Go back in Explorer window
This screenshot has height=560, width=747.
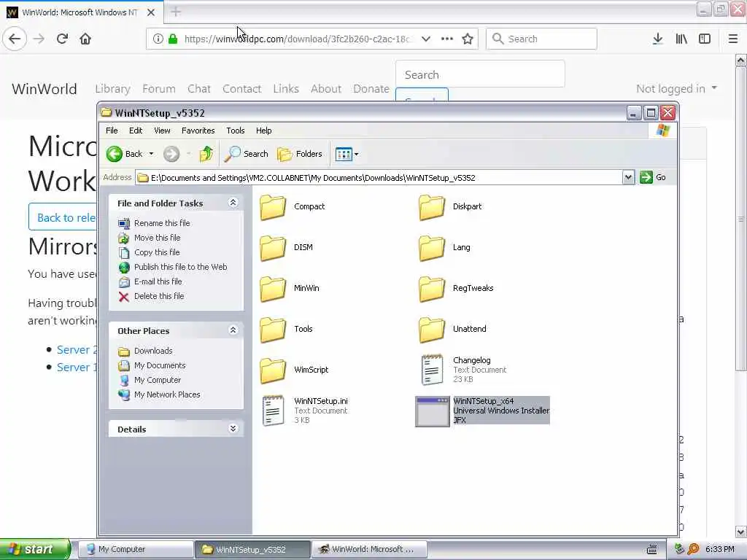pos(124,154)
